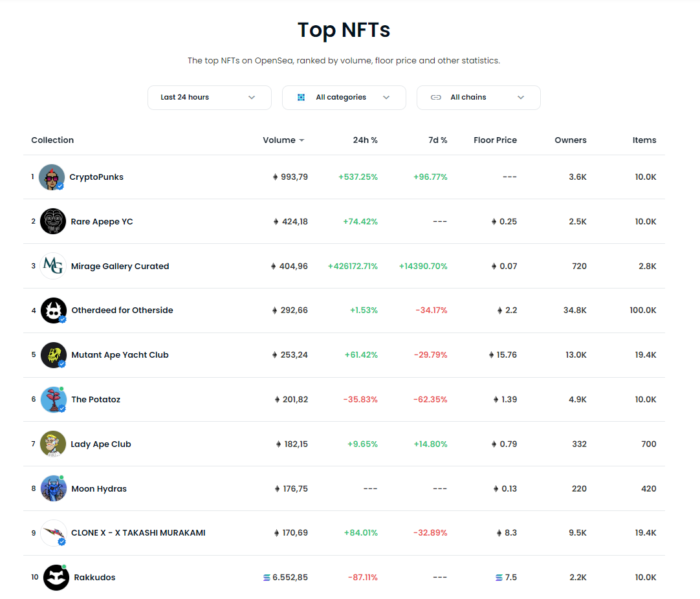The width and height of the screenshot is (700, 599).
Task: Open the Rakkudos collection
Action: [94, 578]
